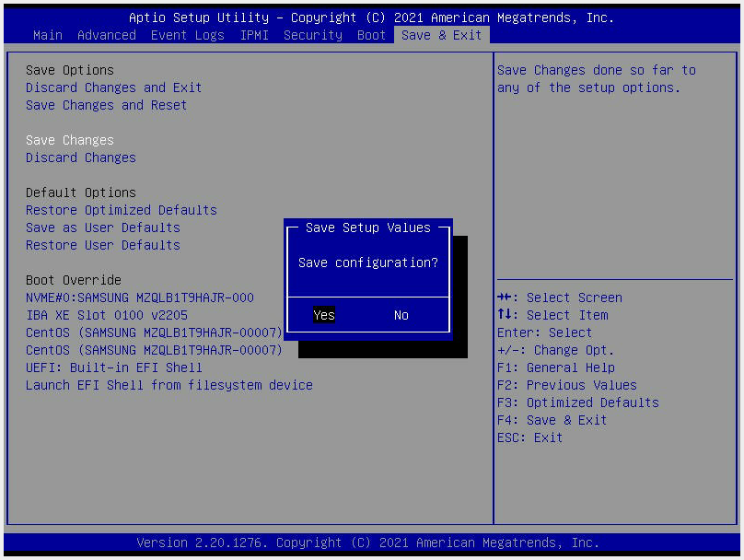Click the Select Item arrows hint

(x=552, y=315)
